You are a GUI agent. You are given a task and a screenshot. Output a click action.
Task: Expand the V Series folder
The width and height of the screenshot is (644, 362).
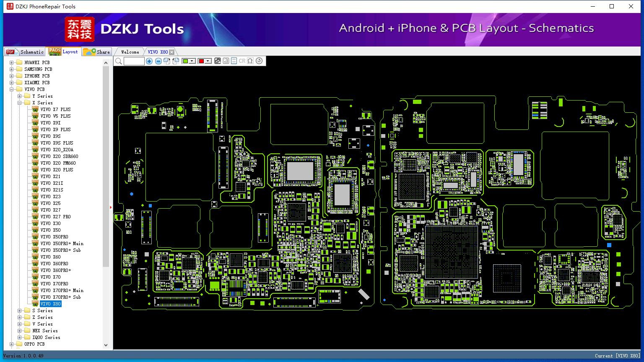click(20, 324)
